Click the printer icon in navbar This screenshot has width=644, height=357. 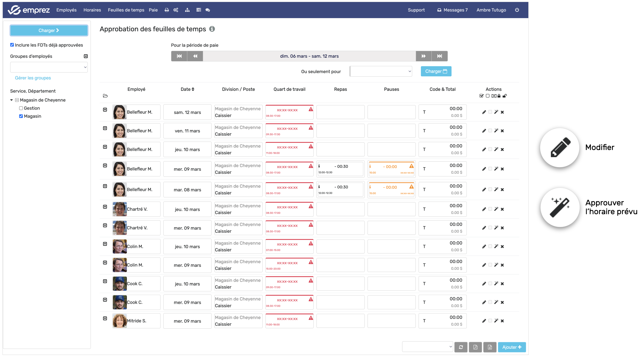click(166, 10)
